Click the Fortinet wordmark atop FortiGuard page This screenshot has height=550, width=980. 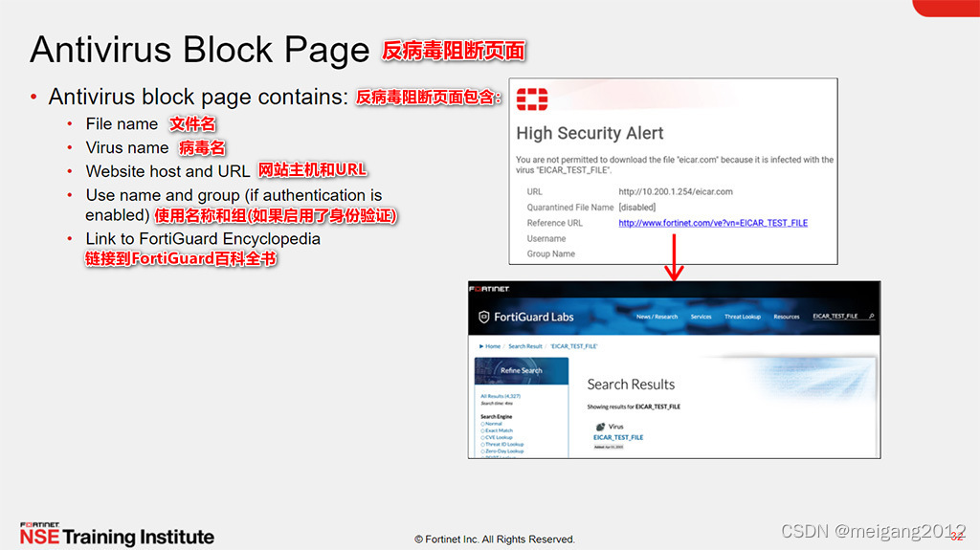(489, 289)
